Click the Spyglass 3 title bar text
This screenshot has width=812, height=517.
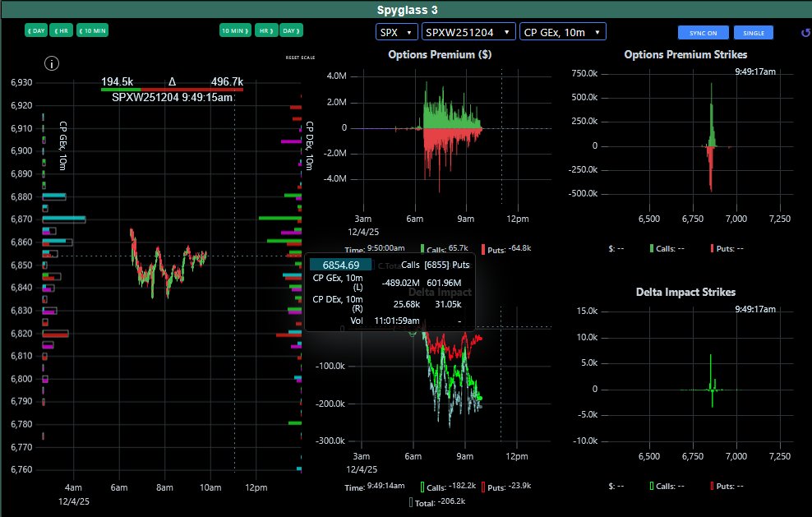pyautogui.click(x=407, y=10)
